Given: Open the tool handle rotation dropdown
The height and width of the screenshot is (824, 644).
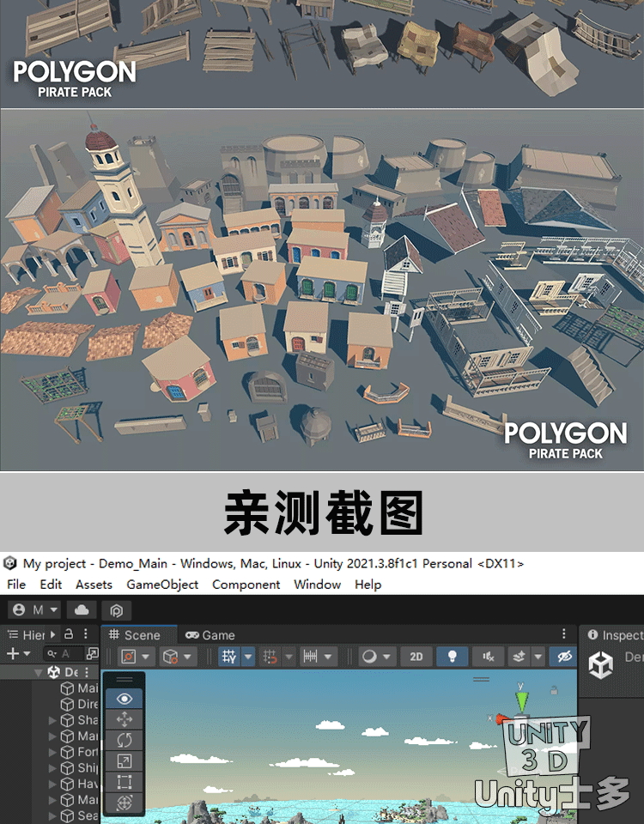Looking at the screenshot, I should (x=177, y=657).
